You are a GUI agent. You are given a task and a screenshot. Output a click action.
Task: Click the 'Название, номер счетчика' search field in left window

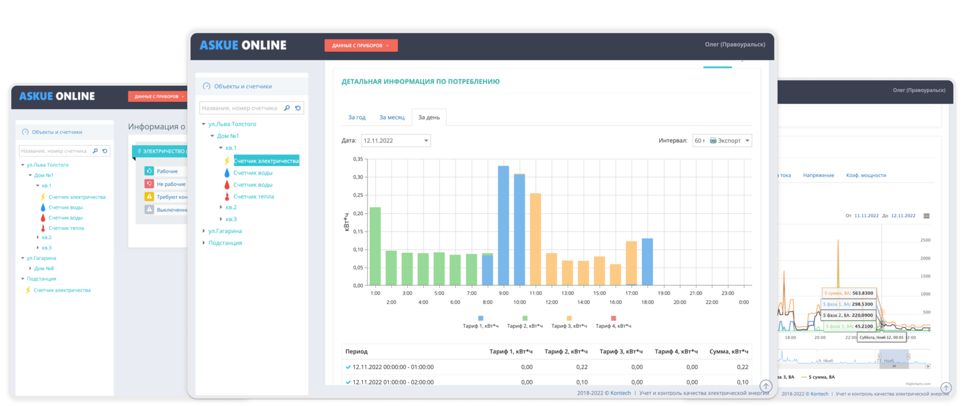54,151
